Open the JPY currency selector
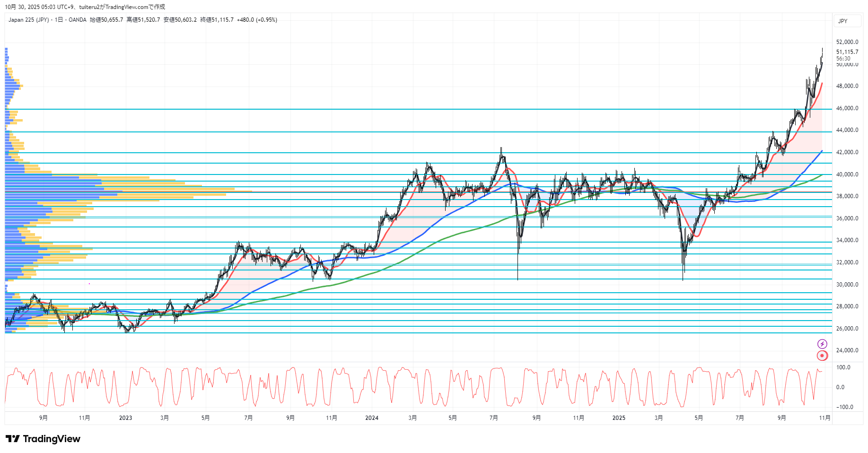 843,21
